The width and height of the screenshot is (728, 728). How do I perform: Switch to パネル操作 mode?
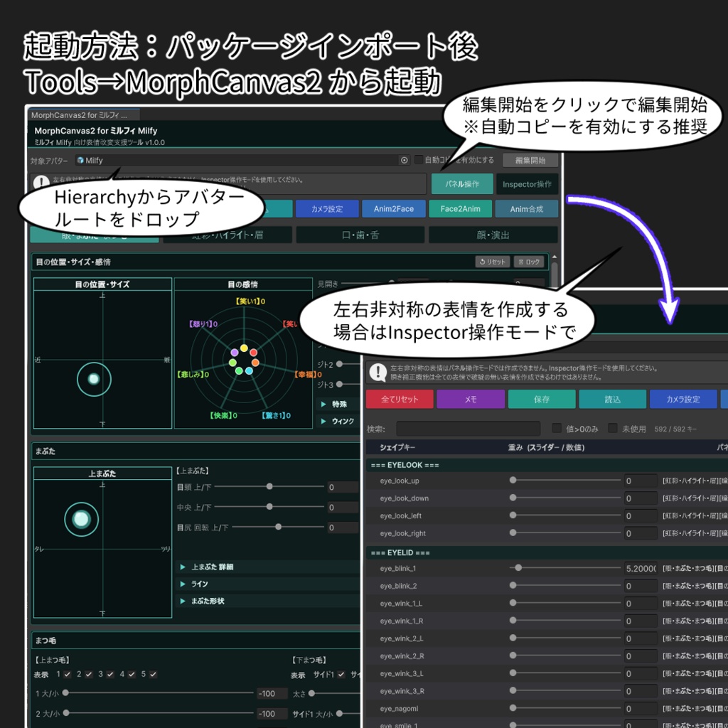462,184
